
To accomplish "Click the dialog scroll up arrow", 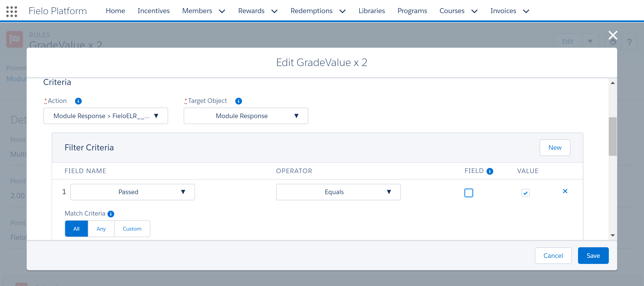I will click(x=613, y=83).
